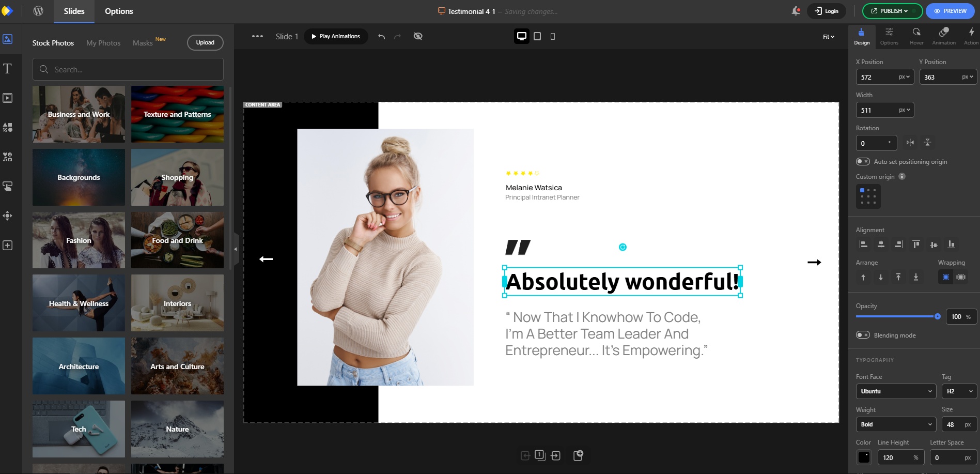The width and height of the screenshot is (980, 474).
Task: Click the Rotation value field
Action: (x=876, y=143)
